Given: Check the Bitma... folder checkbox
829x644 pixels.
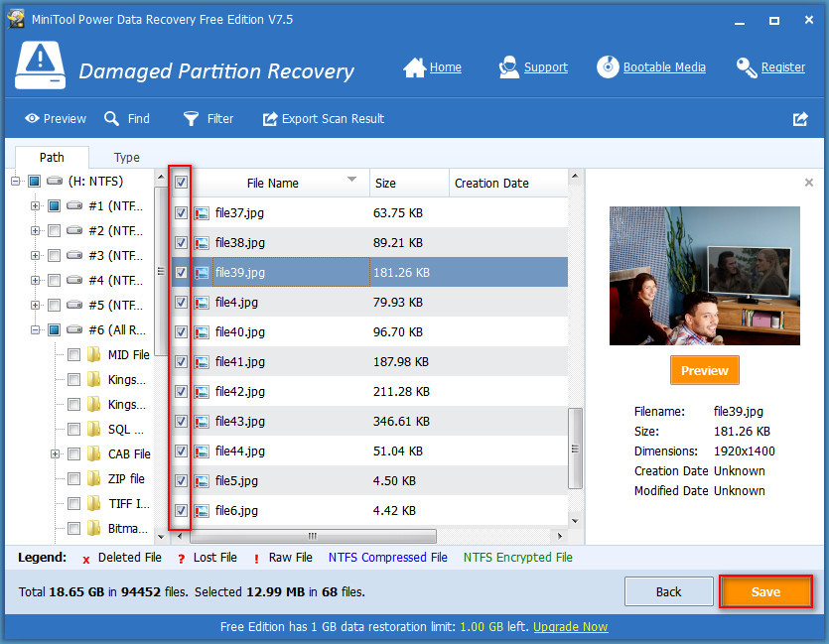Looking at the screenshot, I should [x=74, y=528].
